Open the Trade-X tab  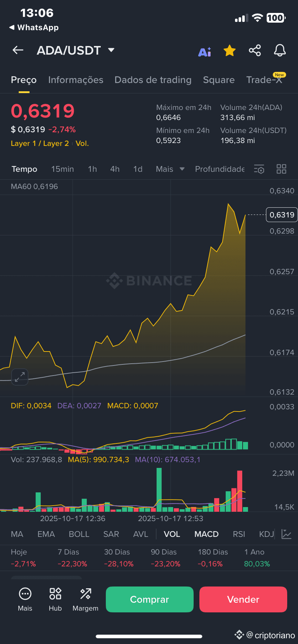point(264,80)
